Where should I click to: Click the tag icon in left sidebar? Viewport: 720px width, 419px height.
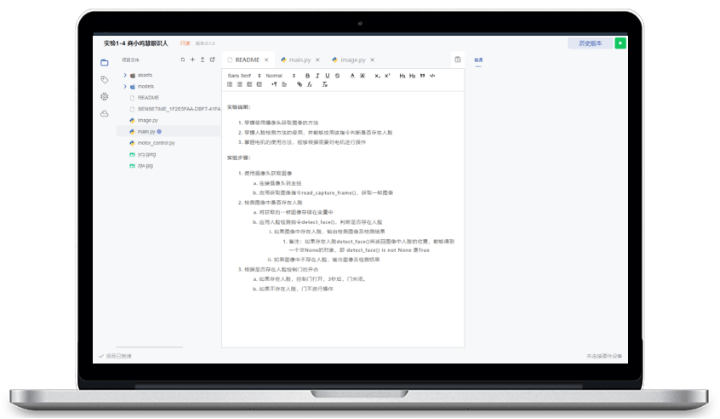pyautogui.click(x=104, y=79)
